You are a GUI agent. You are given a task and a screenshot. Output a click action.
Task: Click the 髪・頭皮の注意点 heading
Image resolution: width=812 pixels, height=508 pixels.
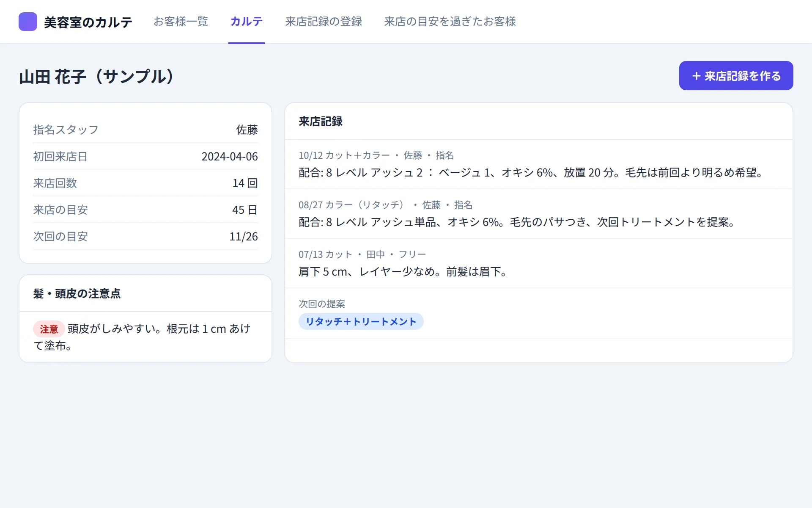click(x=77, y=293)
